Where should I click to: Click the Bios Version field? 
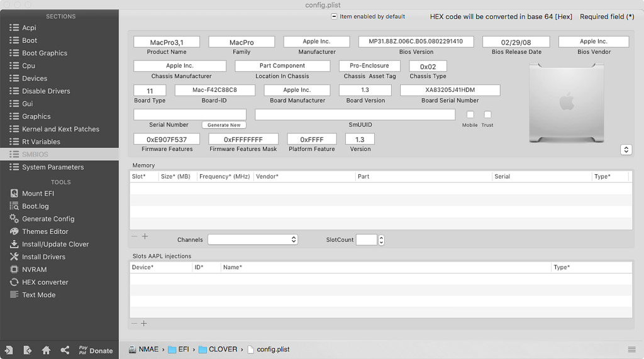tap(416, 41)
